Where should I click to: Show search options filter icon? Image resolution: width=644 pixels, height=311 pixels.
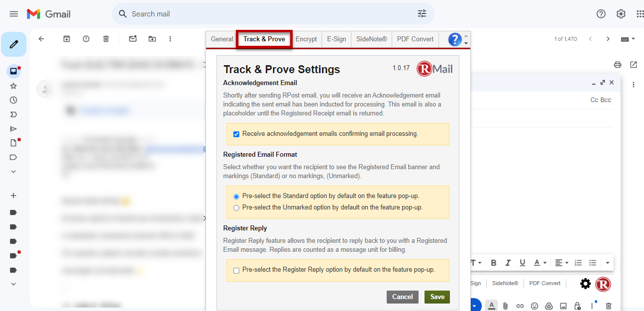tap(422, 14)
